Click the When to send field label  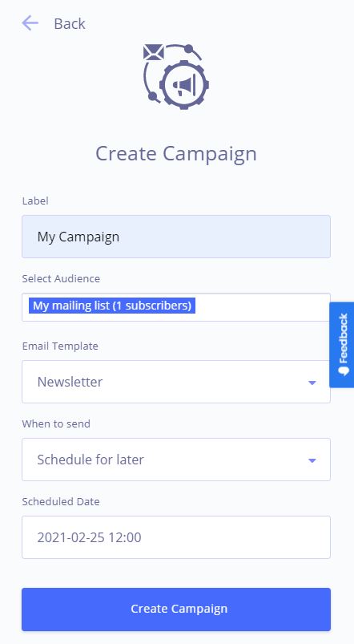coord(56,423)
